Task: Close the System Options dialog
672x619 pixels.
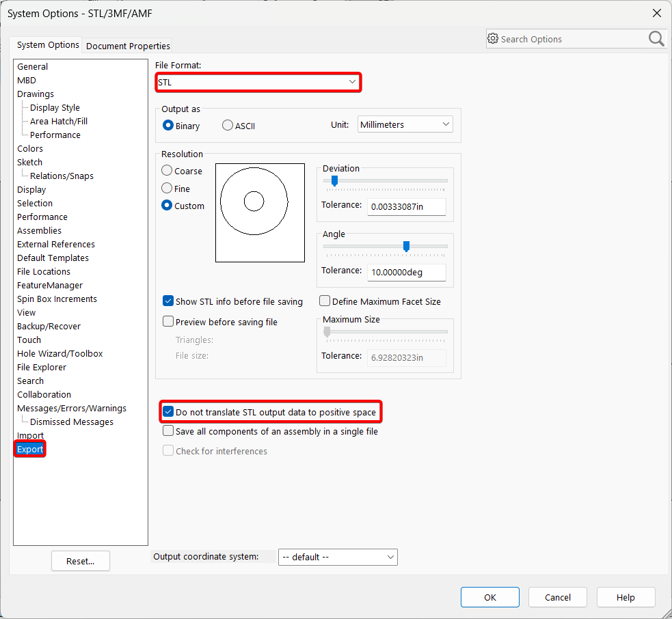Action: pos(656,13)
